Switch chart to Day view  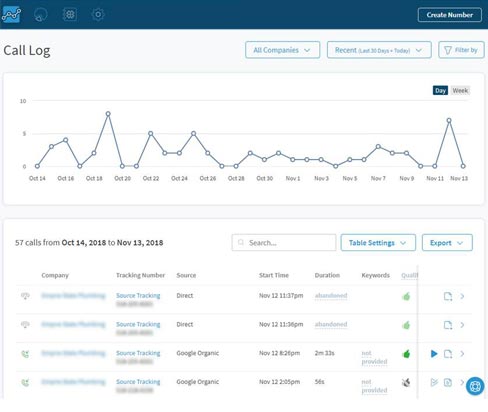(x=440, y=90)
